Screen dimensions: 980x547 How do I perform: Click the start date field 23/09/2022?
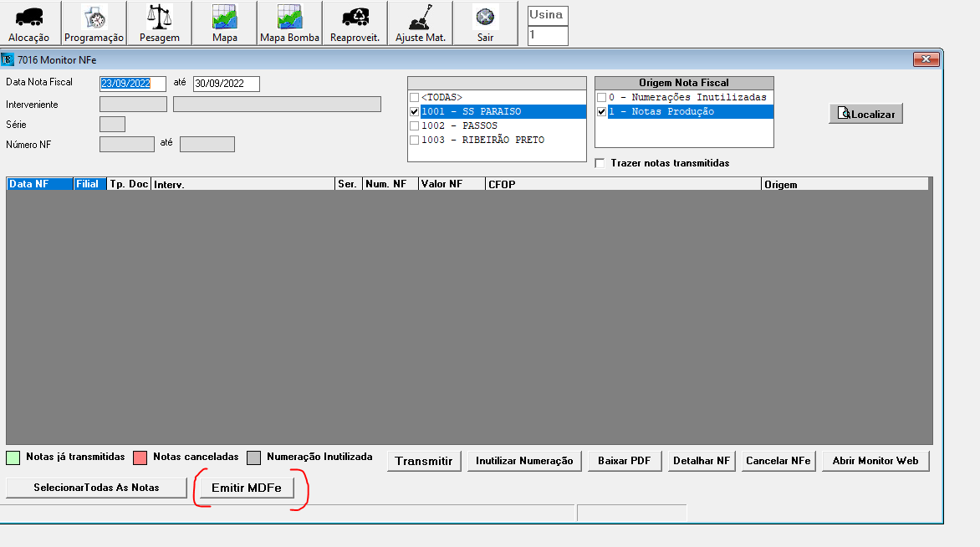pyautogui.click(x=133, y=84)
